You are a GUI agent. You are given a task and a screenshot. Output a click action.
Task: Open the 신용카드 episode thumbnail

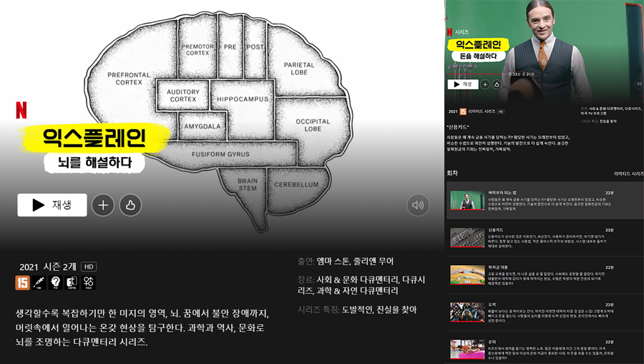point(467,238)
